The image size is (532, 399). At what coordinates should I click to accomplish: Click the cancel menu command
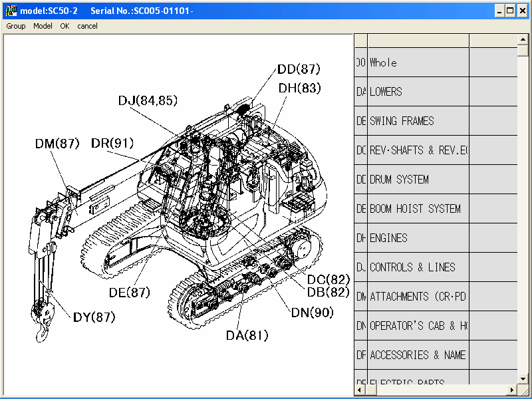[x=87, y=26]
